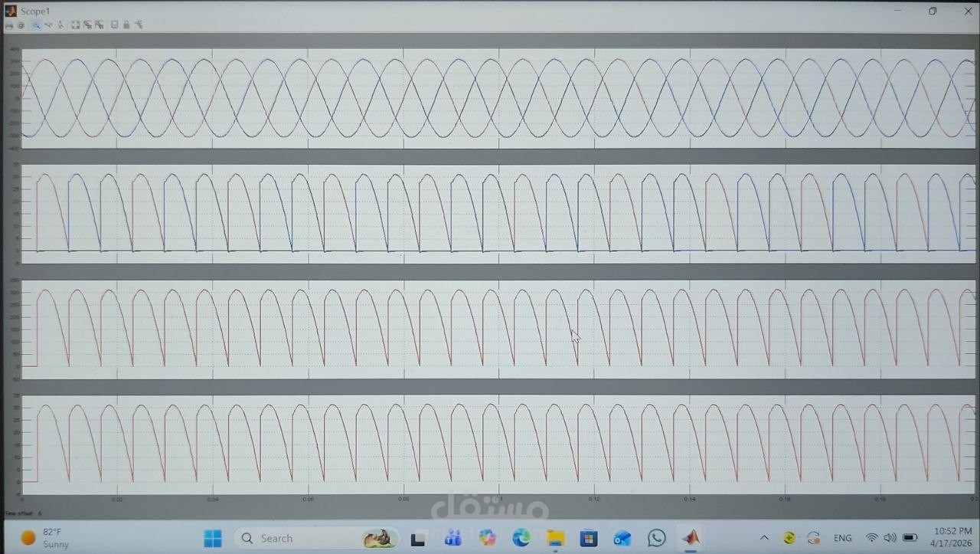Viewport: 980px width, 554px height.
Task: Open WhatsApp from the taskbar
Action: 656,538
